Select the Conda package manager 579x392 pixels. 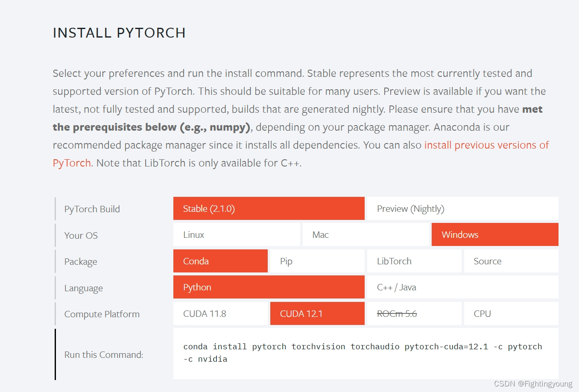220,261
